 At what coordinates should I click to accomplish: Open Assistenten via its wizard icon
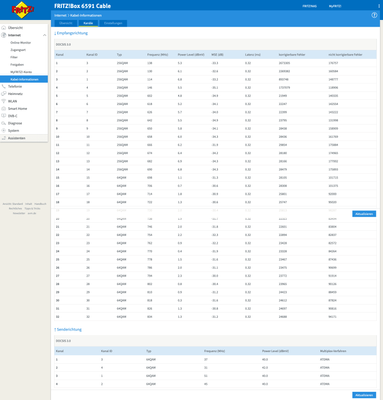(x=4, y=138)
